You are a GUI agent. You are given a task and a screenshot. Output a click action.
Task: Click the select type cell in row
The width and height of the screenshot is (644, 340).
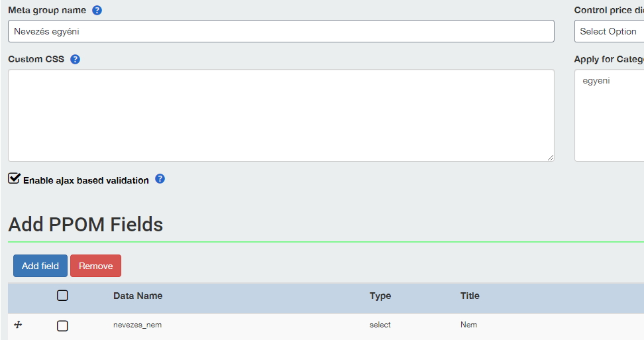tap(380, 325)
